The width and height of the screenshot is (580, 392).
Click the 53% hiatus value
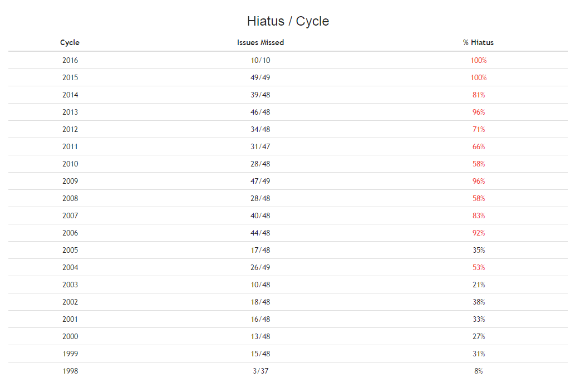click(x=479, y=268)
